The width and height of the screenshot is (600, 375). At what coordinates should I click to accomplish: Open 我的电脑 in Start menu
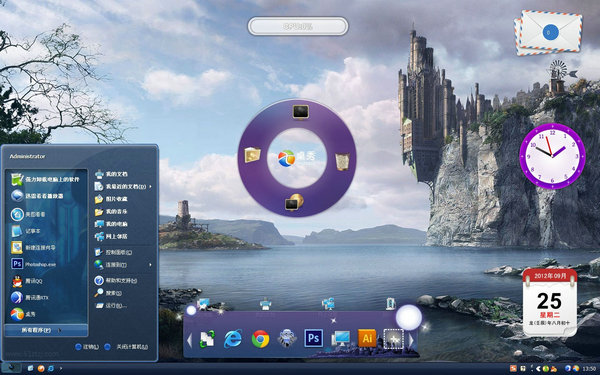pyautogui.click(x=111, y=224)
